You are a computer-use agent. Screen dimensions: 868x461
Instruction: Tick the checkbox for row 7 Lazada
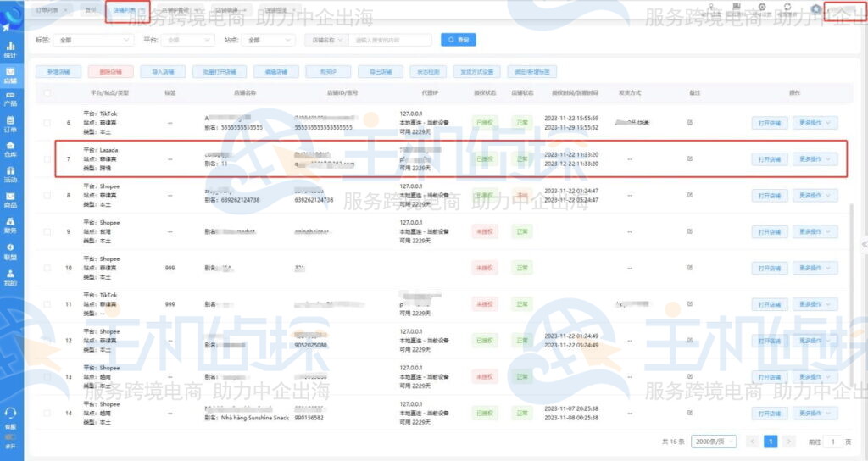point(47,158)
